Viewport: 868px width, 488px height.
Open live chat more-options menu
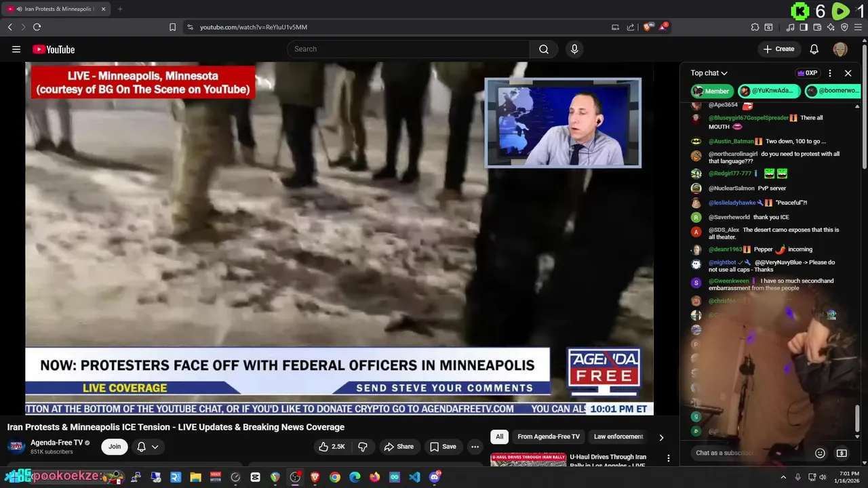(x=830, y=73)
